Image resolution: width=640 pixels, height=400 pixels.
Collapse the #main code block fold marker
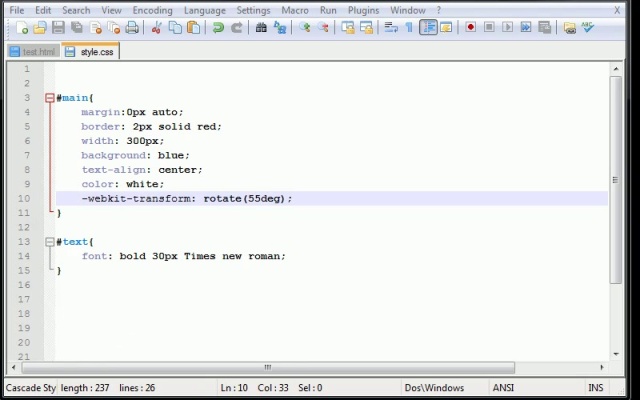click(50, 98)
